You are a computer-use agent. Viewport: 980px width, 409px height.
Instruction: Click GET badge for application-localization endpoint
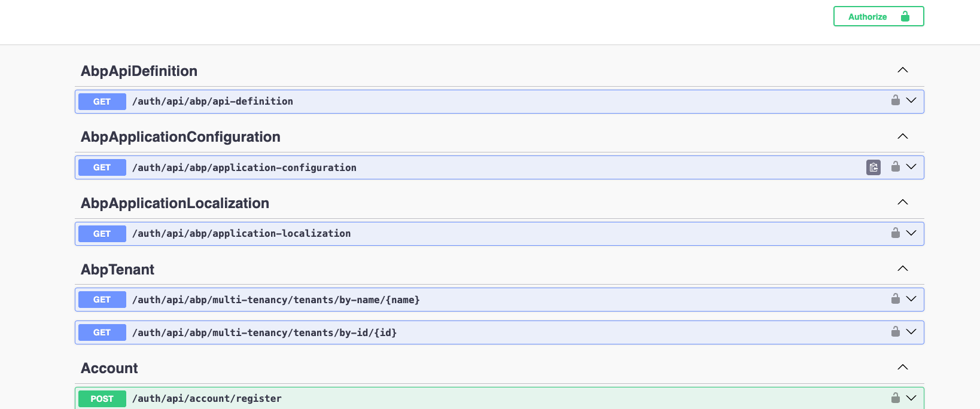pyautogui.click(x=102, y=234)
